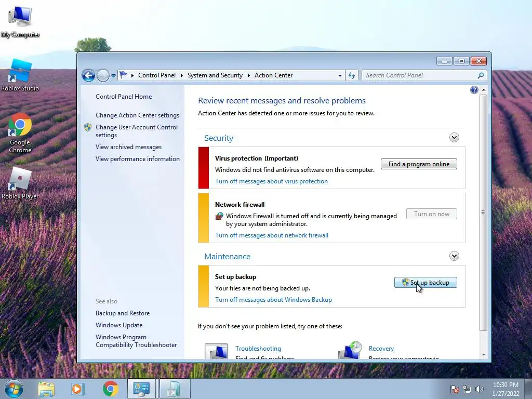
Task: Click the network tray icon
Action: pos(467,389)
